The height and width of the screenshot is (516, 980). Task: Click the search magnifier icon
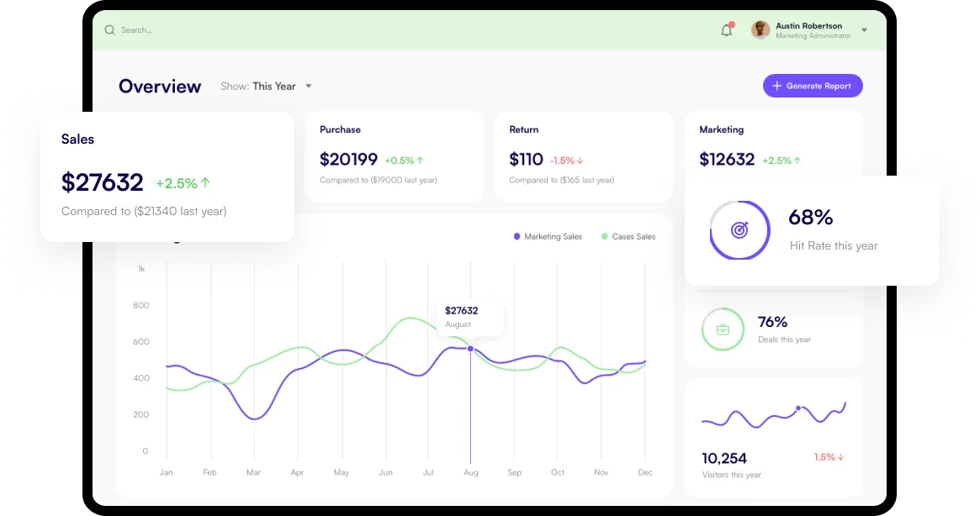click(x=109, y=30)
